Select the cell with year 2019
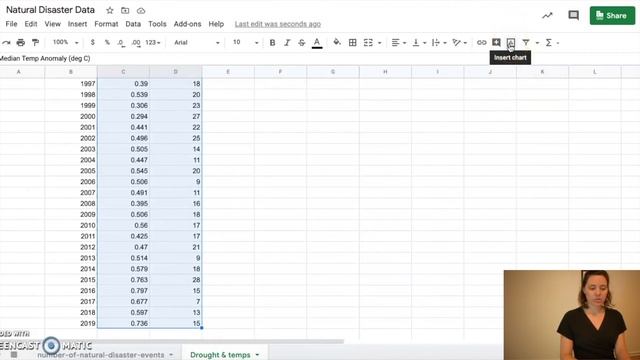 click(x=71, y=323)
